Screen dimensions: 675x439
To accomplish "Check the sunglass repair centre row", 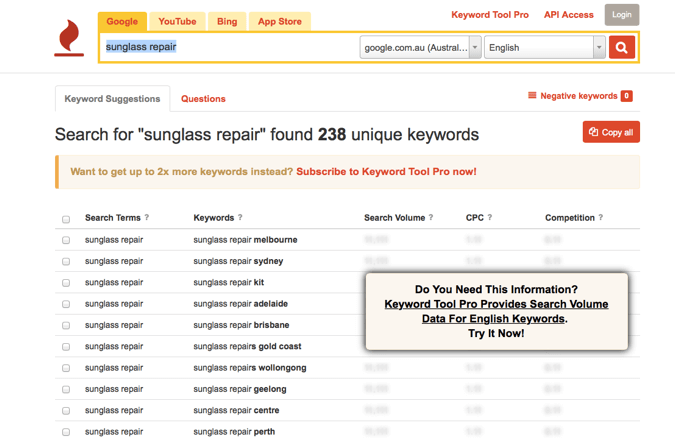I will click(66, 411).
